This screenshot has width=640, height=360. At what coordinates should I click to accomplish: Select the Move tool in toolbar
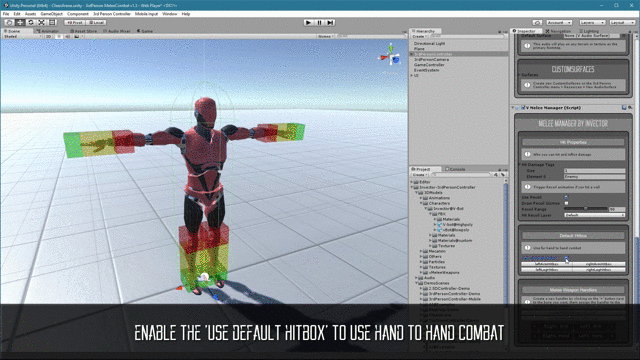click(x=20, y=22)
